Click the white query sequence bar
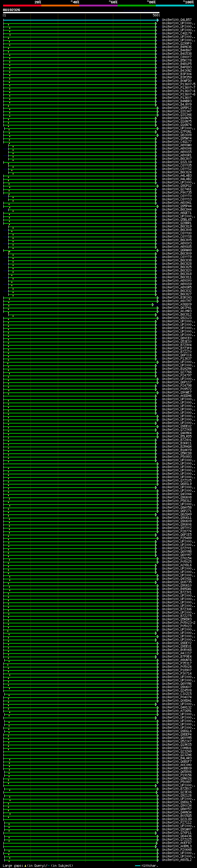 pyautogui.click(x=81, y=12)
